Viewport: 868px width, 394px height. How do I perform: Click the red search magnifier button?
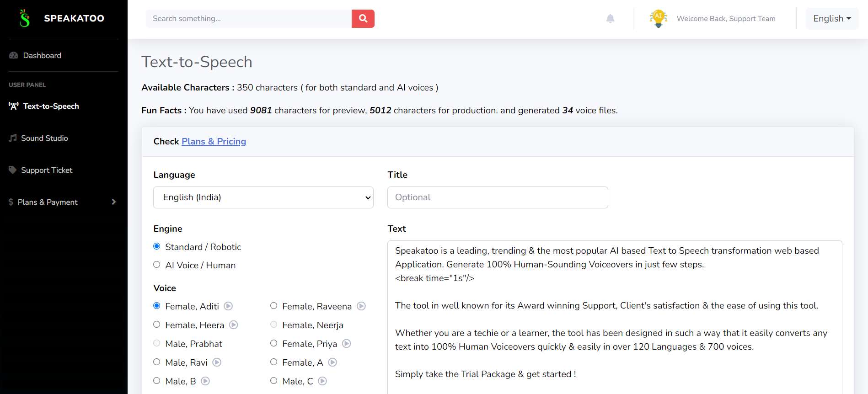(x=363, y=19)
